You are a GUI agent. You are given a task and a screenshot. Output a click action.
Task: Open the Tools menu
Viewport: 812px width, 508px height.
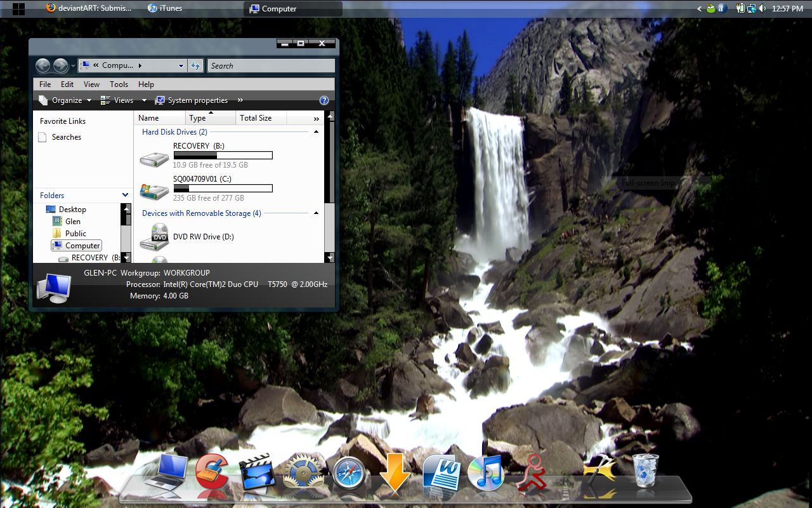tap(119, 84)
